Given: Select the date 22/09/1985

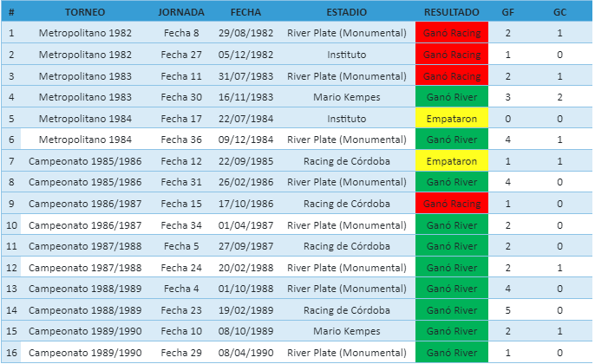Looking at the screenshot, I should [x=246, y=161].
